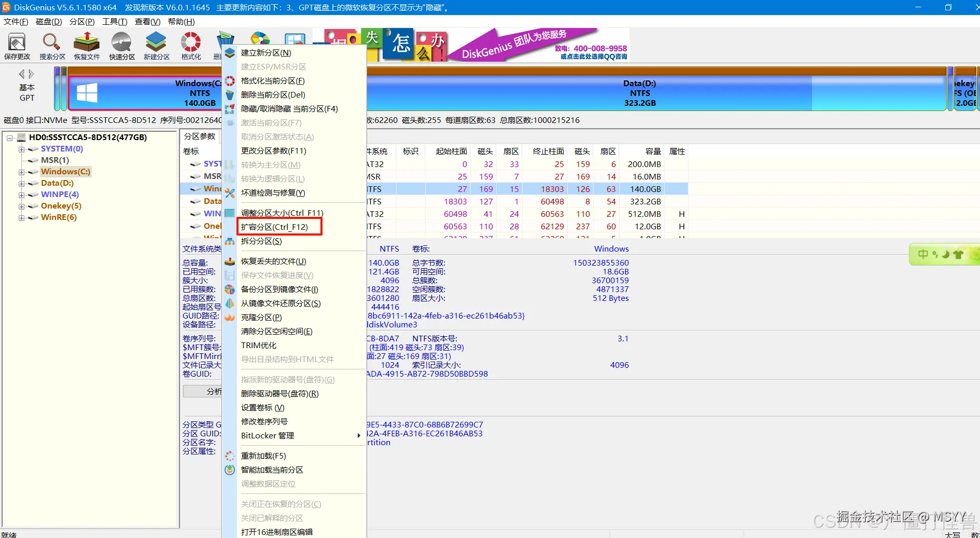Switch to the 分区参数 tab
The image size is (980, 538).
(x=200, y=136)
